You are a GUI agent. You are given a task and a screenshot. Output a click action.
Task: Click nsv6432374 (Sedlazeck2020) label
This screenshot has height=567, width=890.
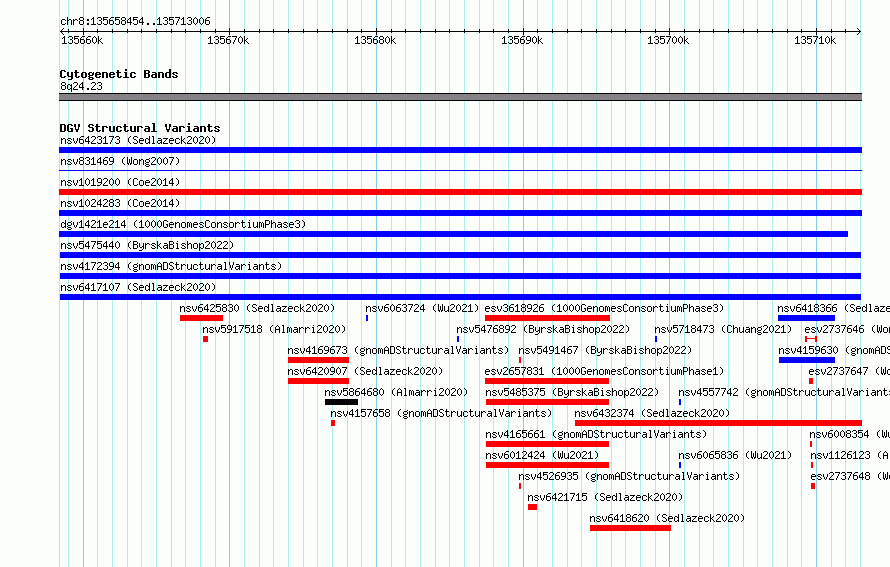[x=652, y=413]
